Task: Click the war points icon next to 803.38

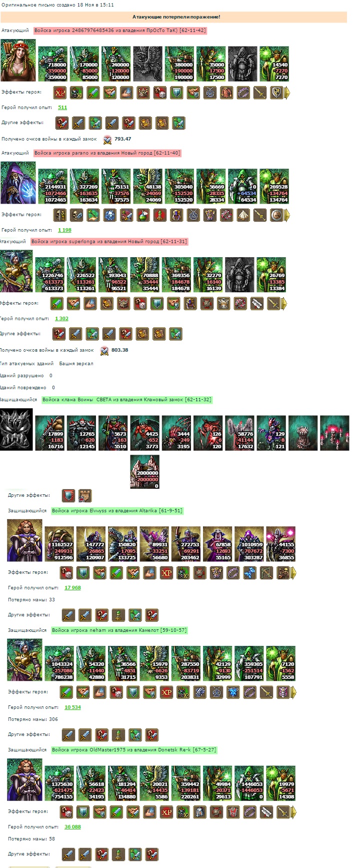Action: tap(104, 351)
